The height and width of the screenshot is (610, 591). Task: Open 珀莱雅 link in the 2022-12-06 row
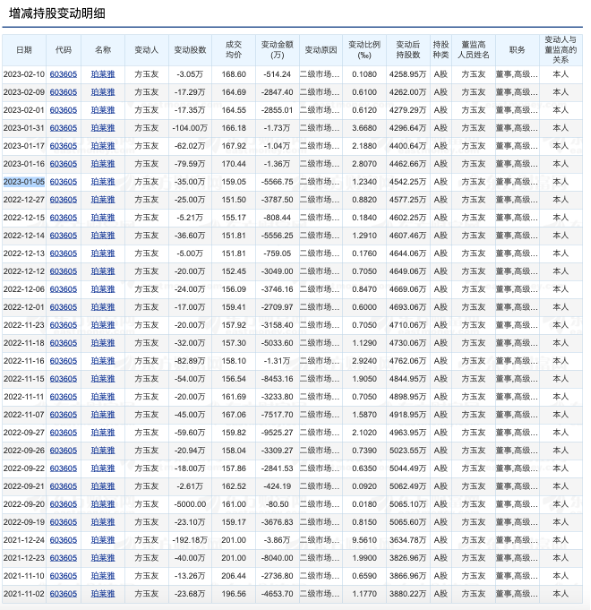pyautogui.click(x=103, y=289)
